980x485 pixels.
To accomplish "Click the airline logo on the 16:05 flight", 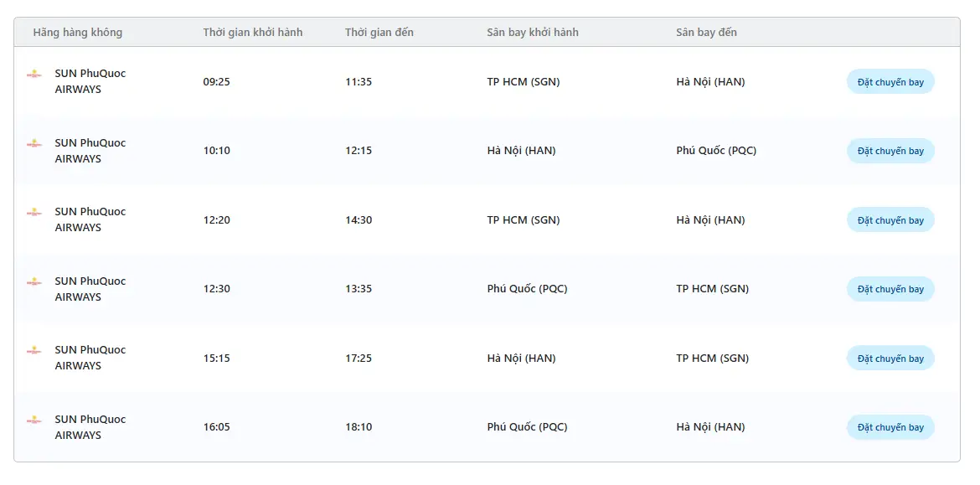I will click(x=34, y=420).
